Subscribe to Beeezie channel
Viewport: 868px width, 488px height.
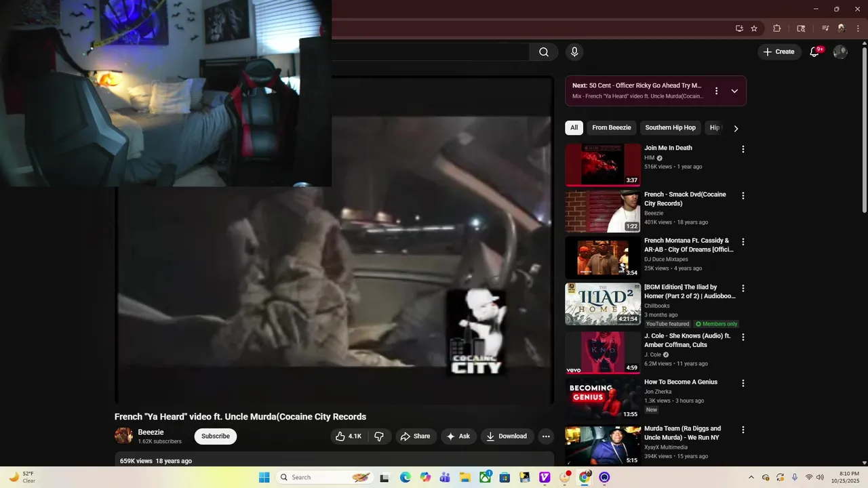[x=216, y=436]
